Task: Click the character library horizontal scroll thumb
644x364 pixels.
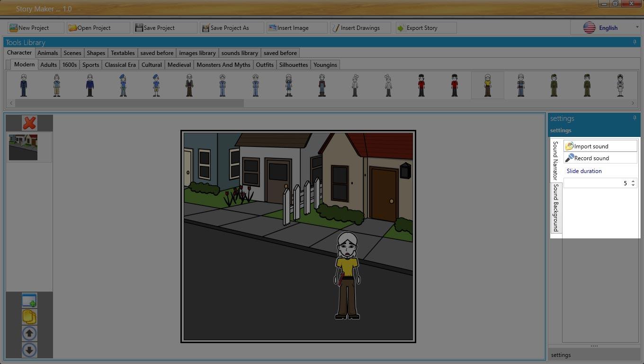Action: tap(129, 103)
